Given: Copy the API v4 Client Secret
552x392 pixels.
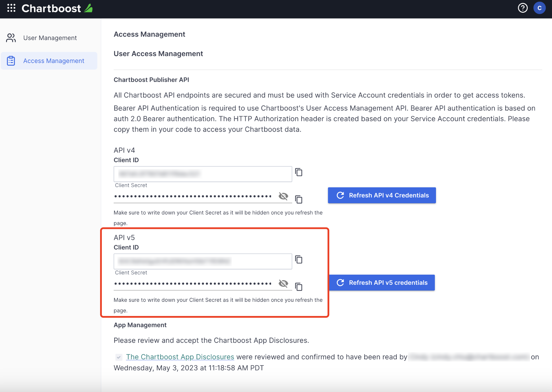Looking at the screenshot, I should [x=299, y=199].
